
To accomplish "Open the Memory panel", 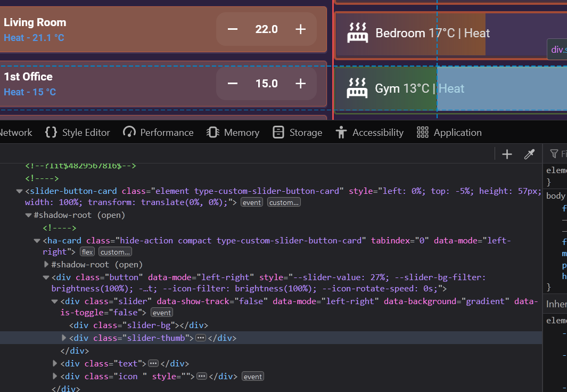I will coord(233,133).
